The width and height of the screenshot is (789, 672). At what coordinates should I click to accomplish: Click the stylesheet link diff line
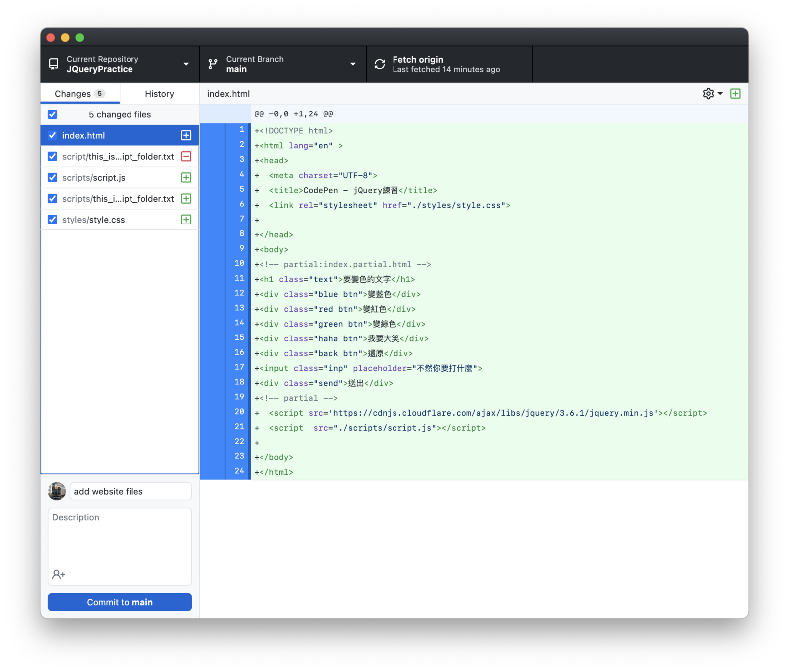(x=499, y=205)
